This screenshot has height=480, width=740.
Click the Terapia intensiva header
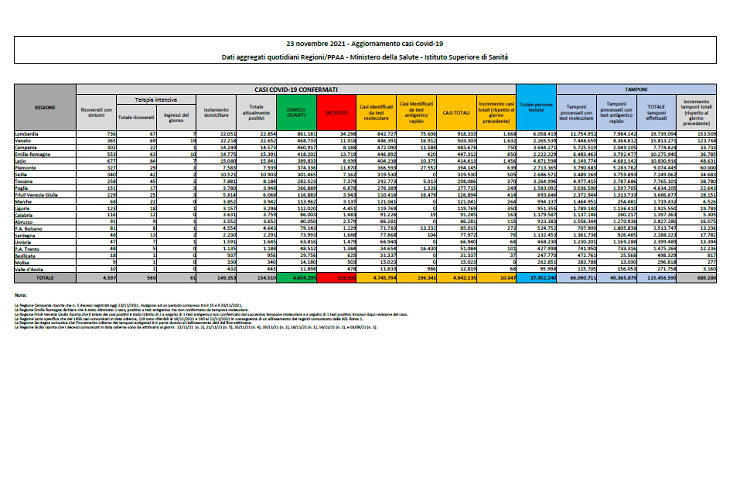pos(156,99)
